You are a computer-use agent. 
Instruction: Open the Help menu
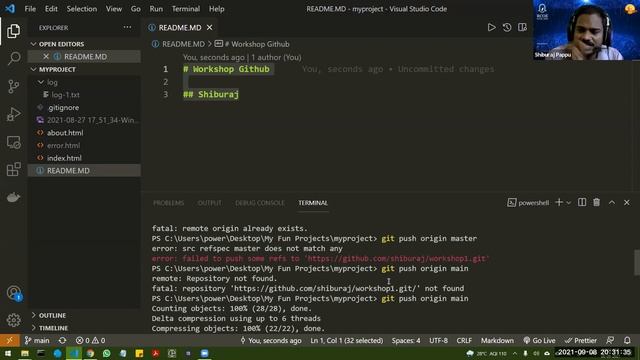coord(217,9)
